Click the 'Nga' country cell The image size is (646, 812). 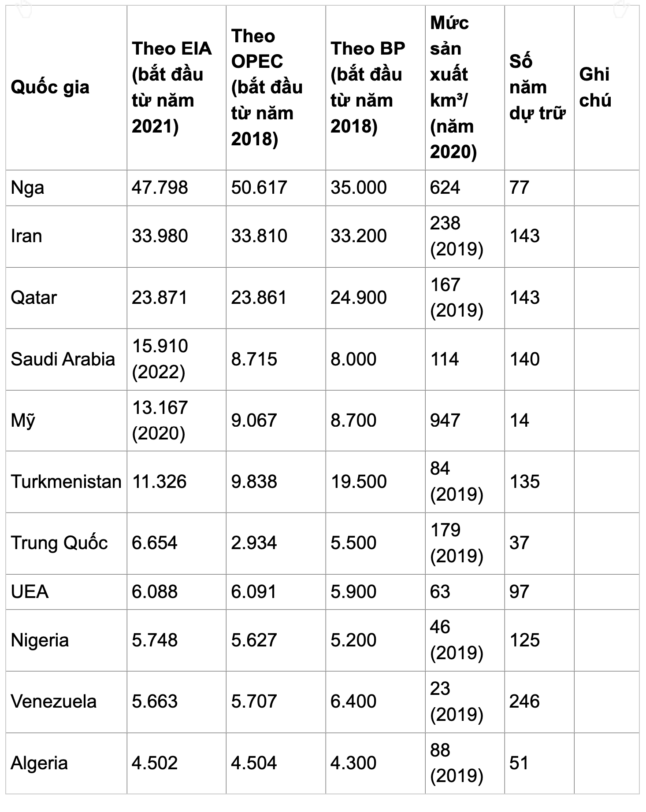67,188
